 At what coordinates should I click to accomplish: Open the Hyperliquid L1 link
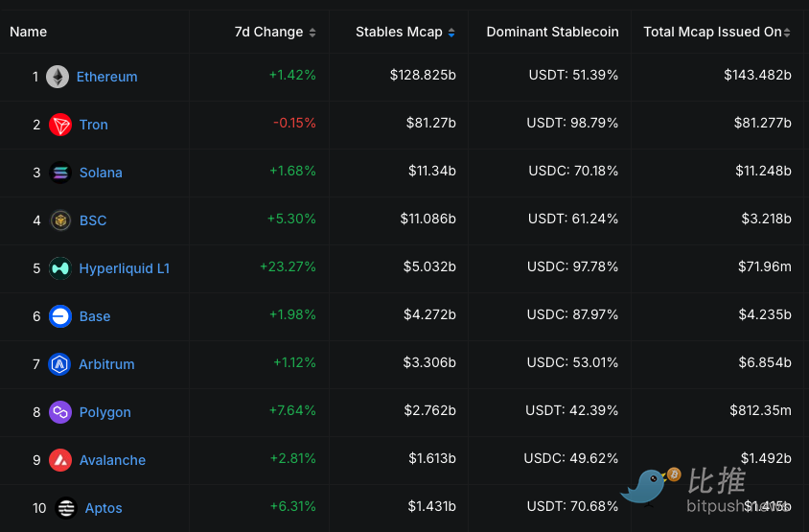click(x=124, y=268)
